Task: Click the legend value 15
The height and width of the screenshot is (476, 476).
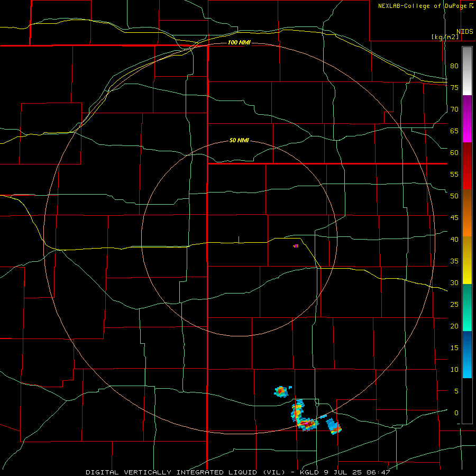Action: tap(454, 348)
